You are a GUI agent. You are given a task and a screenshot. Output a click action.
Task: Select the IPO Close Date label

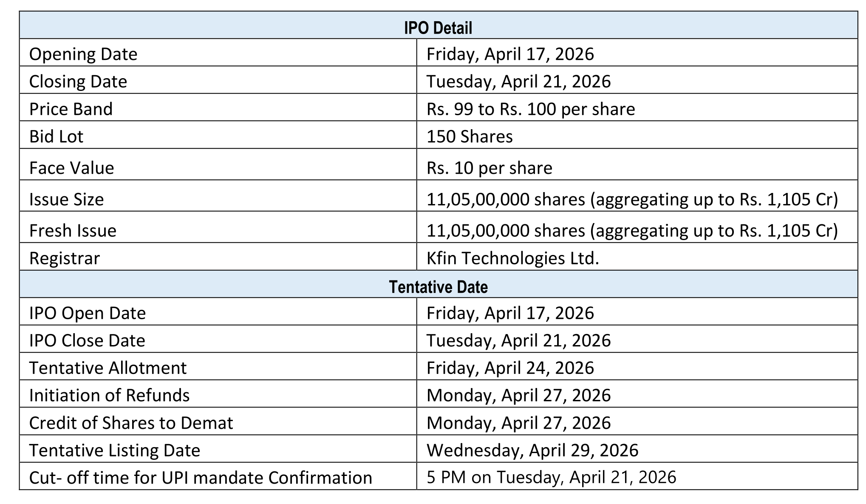[87, 340]
